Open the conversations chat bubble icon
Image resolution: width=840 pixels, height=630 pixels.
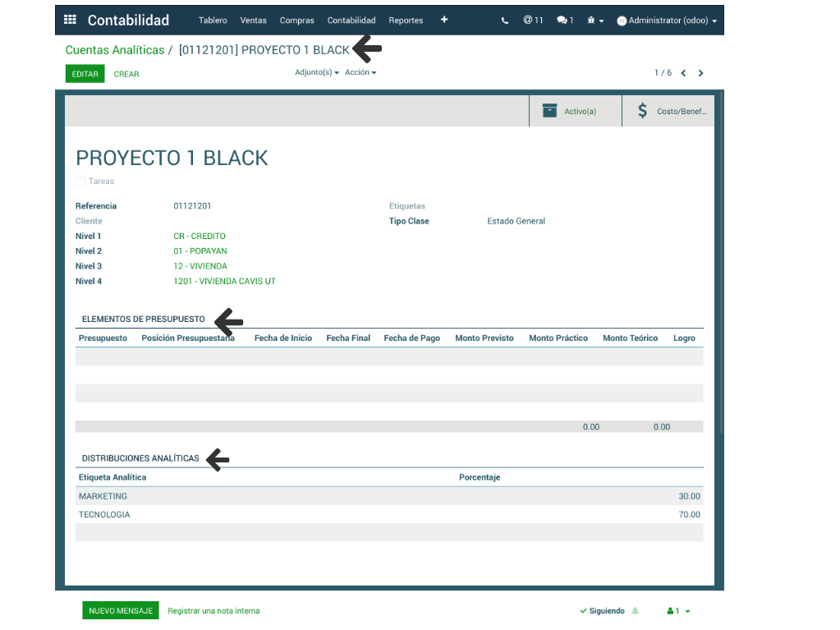pyautogui.click(x=565, y=20)
